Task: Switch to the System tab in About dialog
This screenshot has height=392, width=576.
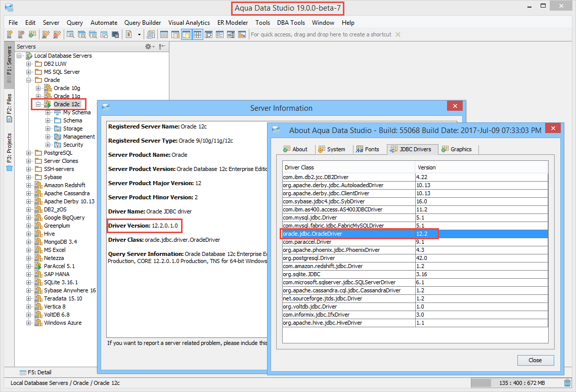Action: click(332, 149)
